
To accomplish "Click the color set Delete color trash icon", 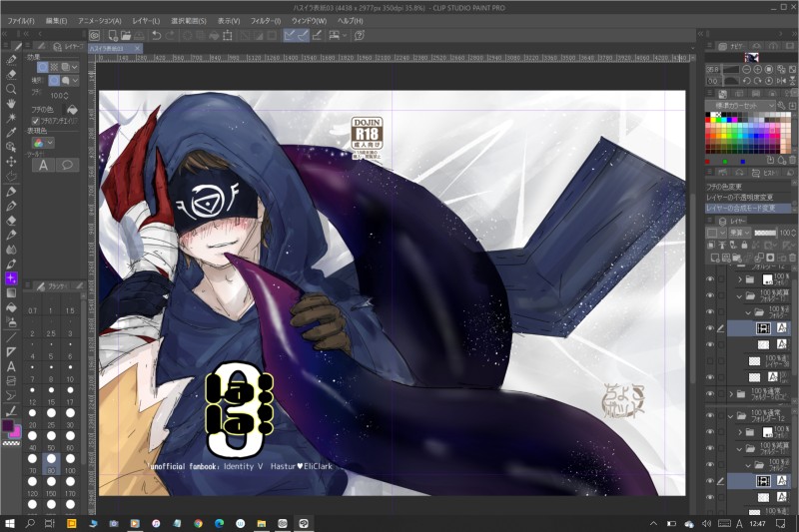I will [x=792, y=160].
